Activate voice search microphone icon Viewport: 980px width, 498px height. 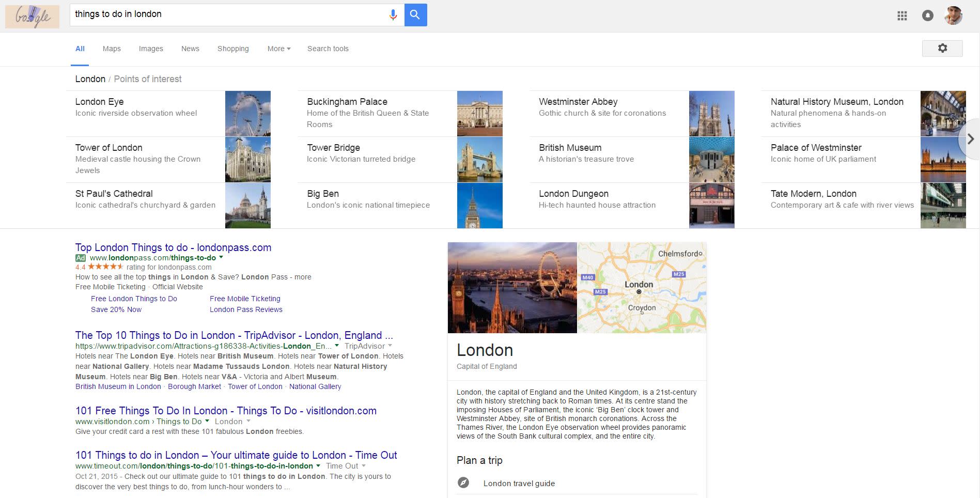coord(393,15)
